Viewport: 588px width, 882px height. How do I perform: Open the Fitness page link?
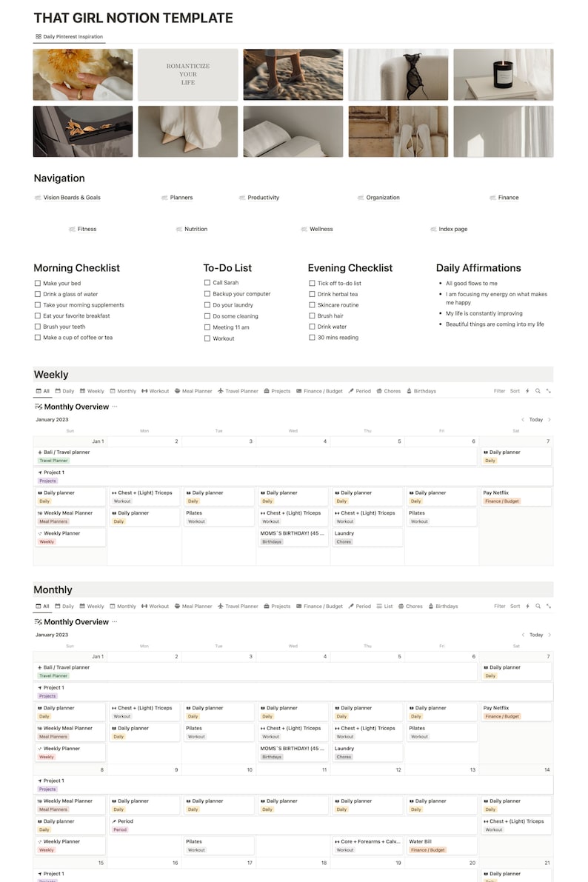pos(82,229)
